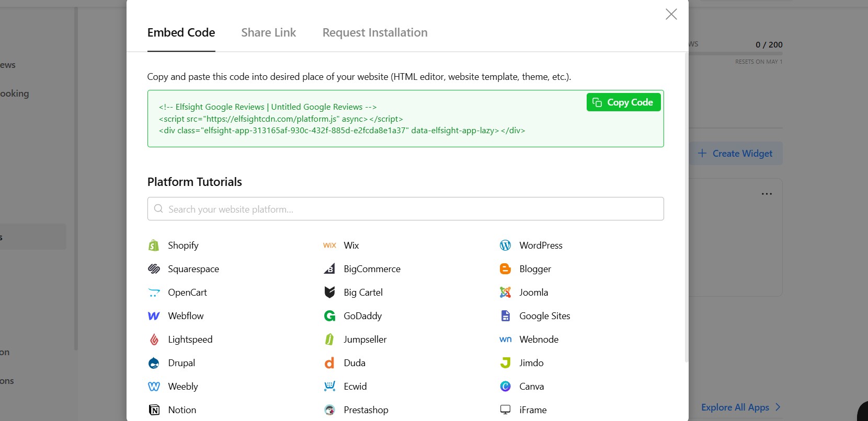
Task: Click the Wix logo icon
Action: [329, 245]
